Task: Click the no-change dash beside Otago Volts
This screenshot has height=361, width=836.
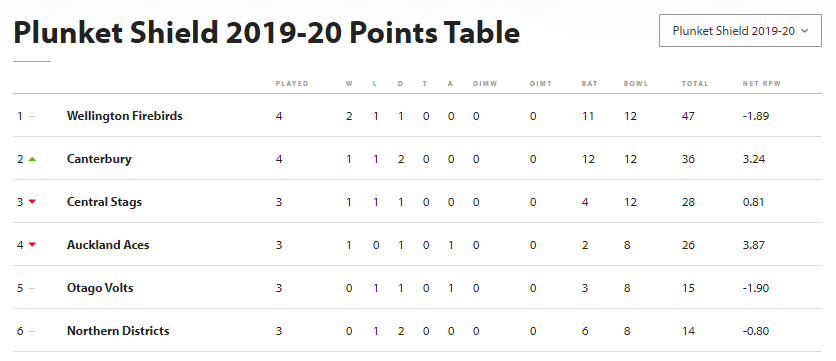Action: click(32, 288)
